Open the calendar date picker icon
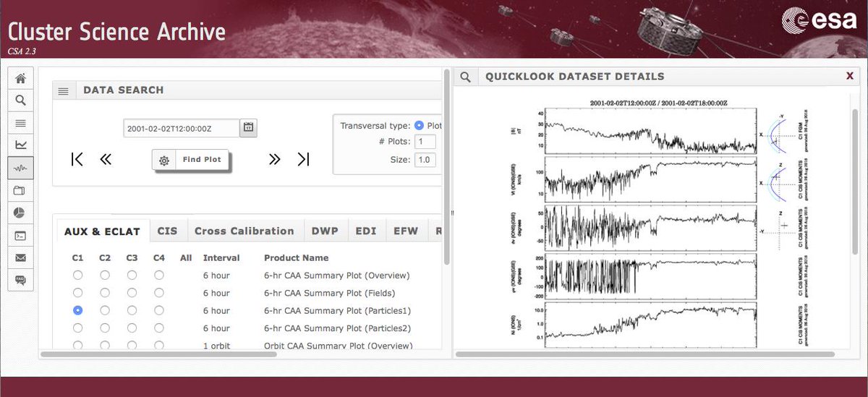The height and width of the screenshot is (397, 868). (x=249, y=128)
